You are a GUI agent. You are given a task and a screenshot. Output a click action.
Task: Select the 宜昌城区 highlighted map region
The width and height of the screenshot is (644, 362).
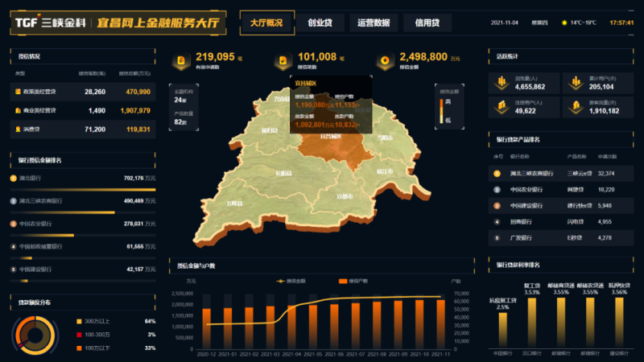coord(333,150)
